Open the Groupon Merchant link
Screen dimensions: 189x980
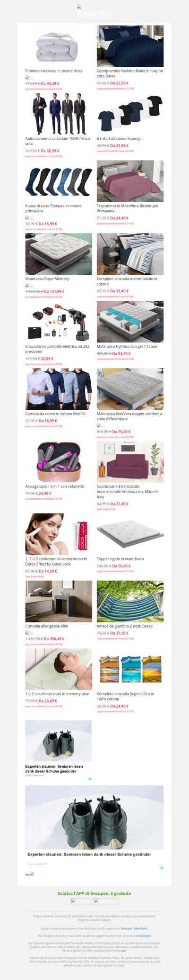click(x=134, y=928)
